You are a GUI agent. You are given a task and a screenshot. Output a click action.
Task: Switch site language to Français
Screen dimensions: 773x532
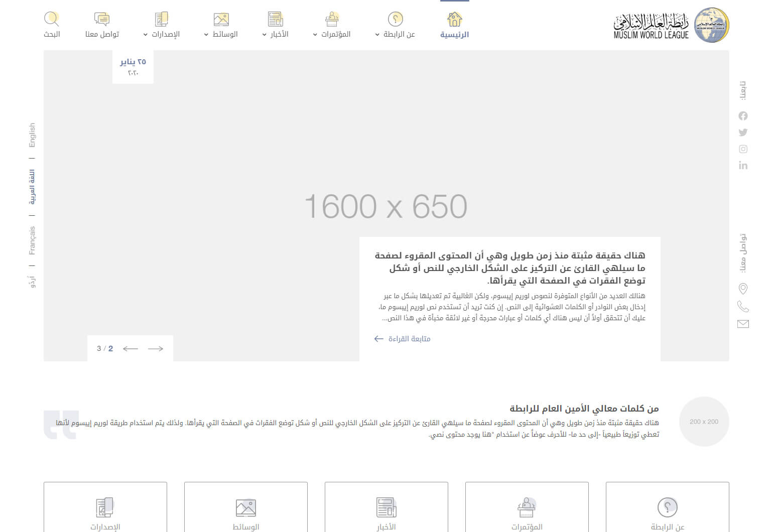tap(32, 240)
